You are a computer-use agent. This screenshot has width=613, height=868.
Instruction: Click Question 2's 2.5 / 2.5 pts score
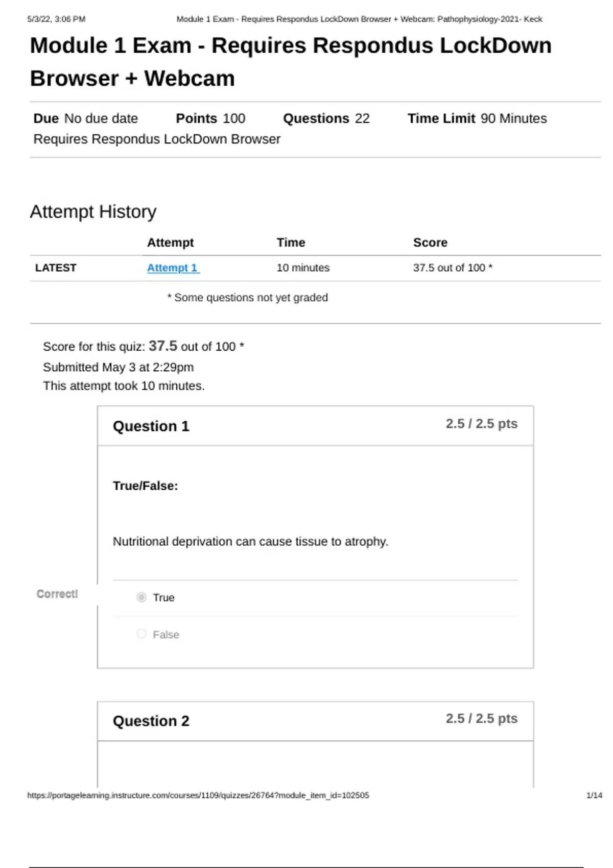click(x=481, y=718)
